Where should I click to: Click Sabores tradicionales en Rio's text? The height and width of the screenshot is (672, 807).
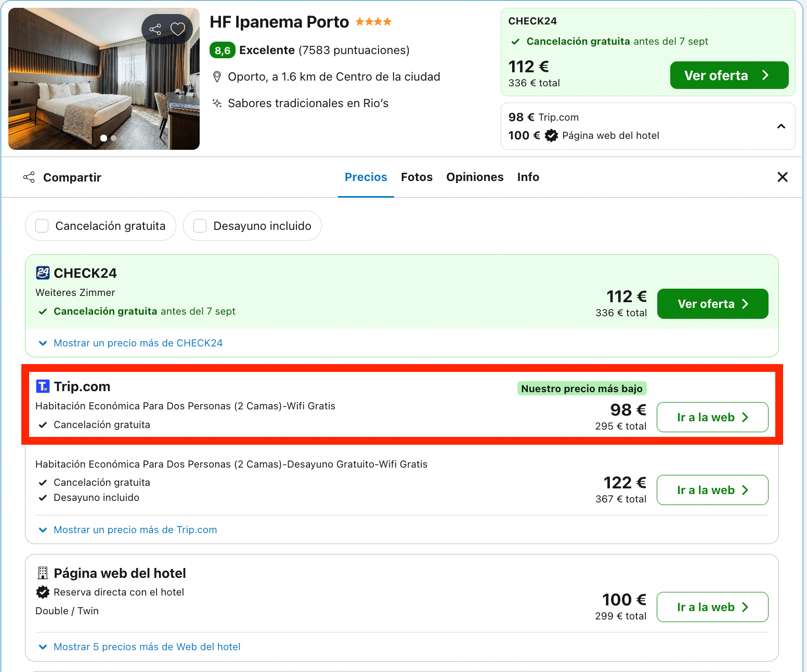308,103
